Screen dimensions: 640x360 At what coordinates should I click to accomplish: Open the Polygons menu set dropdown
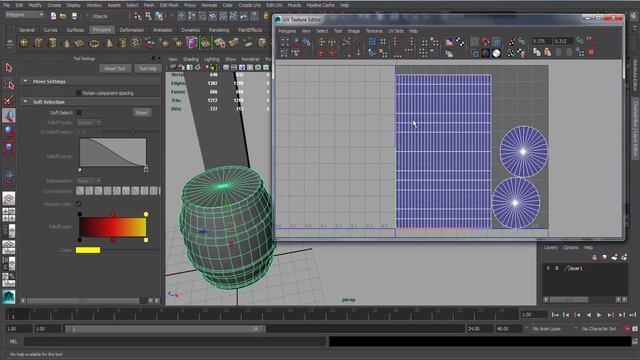(24, 15)
